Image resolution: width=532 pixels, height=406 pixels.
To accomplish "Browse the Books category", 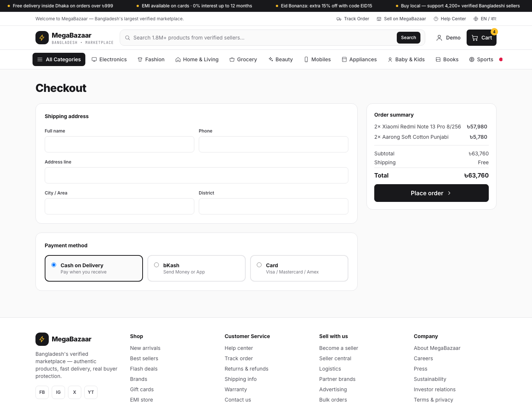I will (x=447, y=59).
